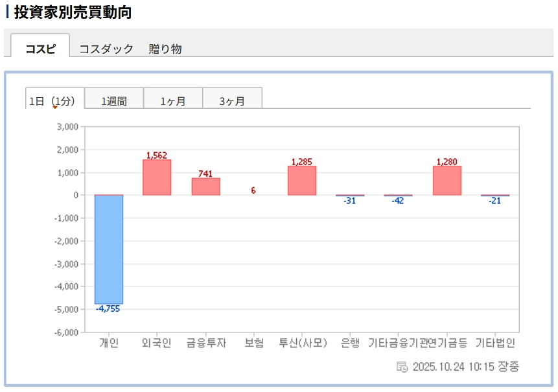Click the clock icon beside the timestamp
The width and height of the screenshot is (558, 392).
point(402,367)
